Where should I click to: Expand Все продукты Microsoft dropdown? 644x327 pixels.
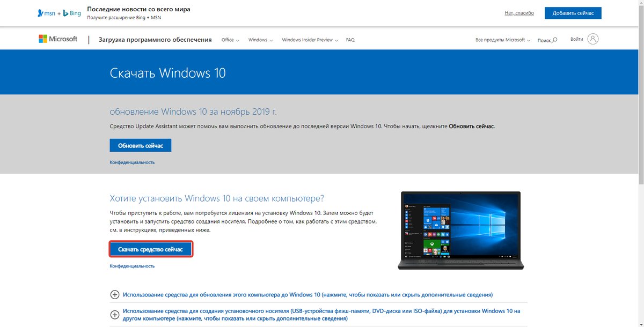(x=503, y=40)
